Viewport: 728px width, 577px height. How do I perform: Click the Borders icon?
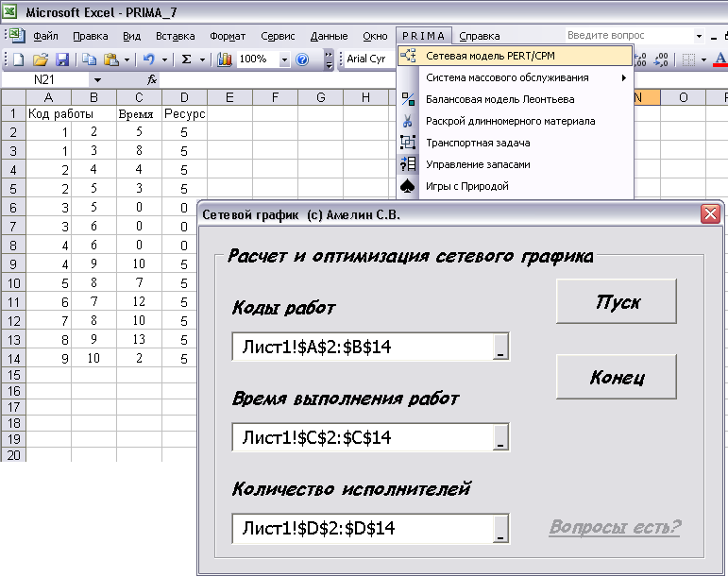click(688, 59)
